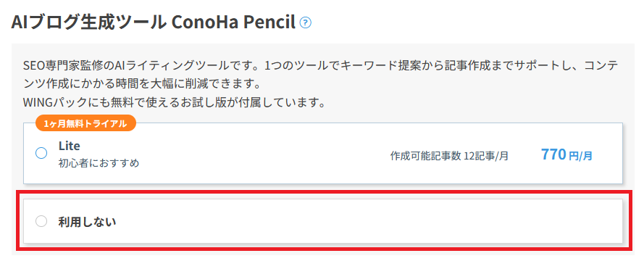The image size is (644, 269).
Task: Click the 利用しない option label
Action: (87, 222)
